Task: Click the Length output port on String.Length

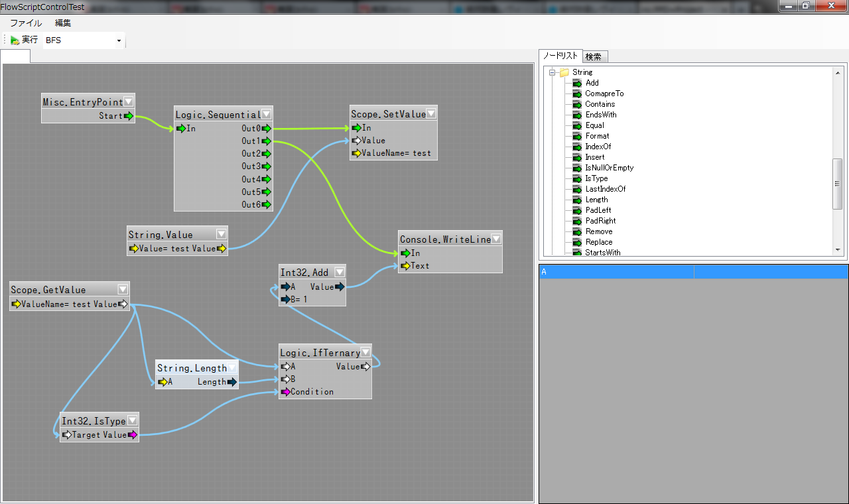Action: (232, 382)
